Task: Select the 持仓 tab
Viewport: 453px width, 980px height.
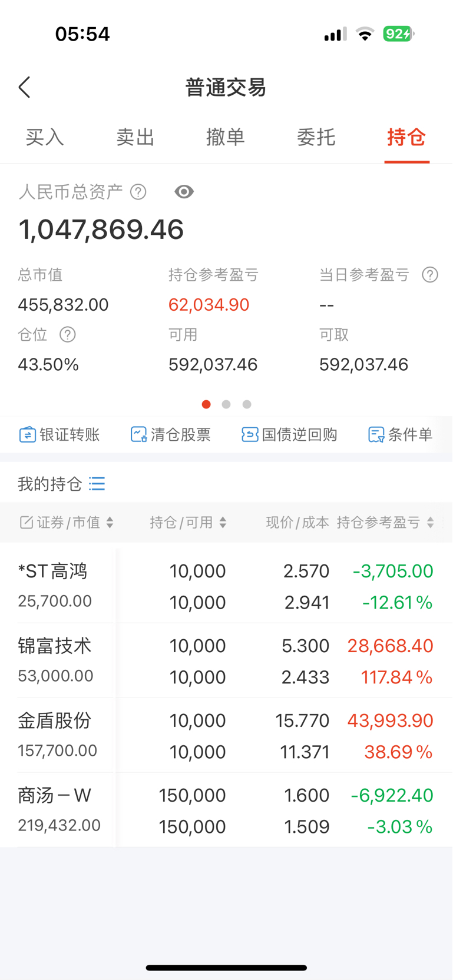Action: click(406, 137)
